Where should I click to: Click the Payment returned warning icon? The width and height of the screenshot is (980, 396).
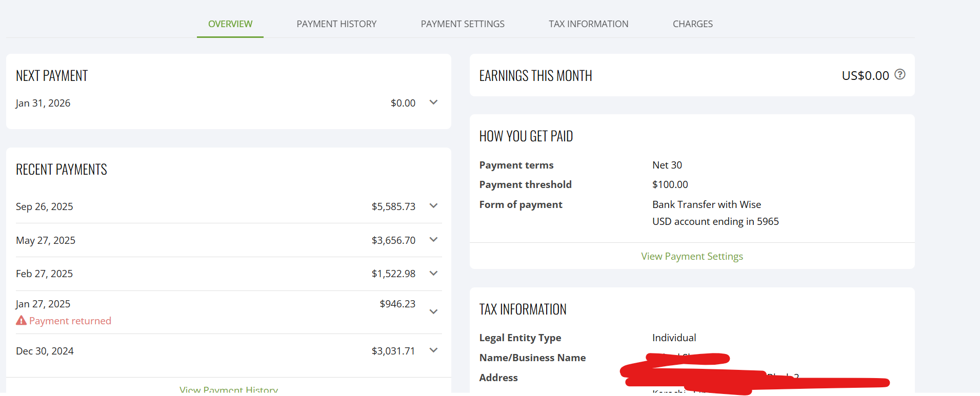tap(21, 321)
